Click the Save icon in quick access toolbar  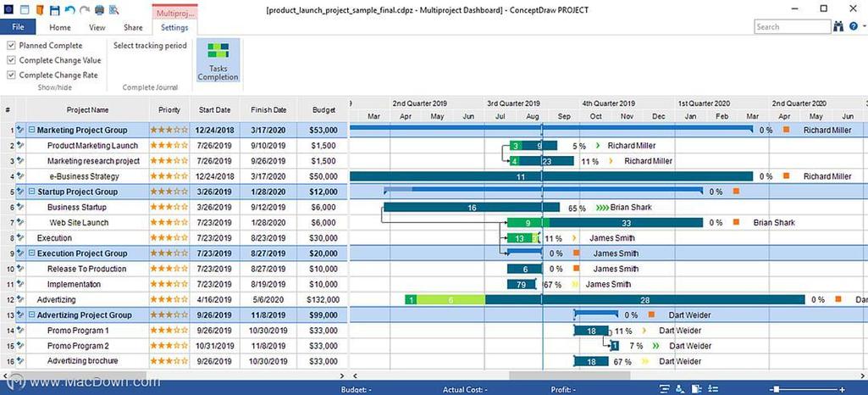point(55,10)
